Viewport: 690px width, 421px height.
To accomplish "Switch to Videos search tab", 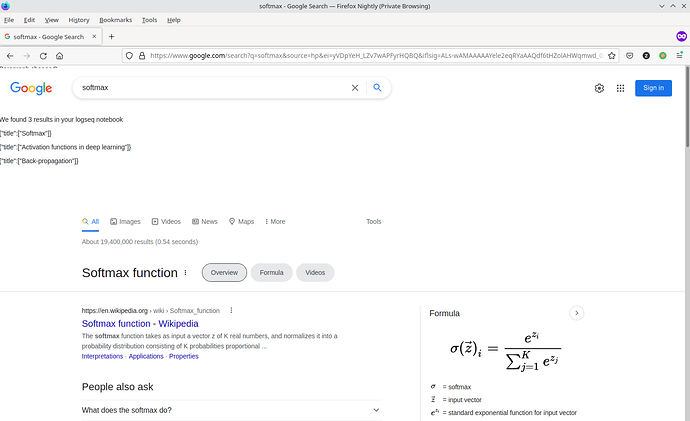I will click(166, 222).
